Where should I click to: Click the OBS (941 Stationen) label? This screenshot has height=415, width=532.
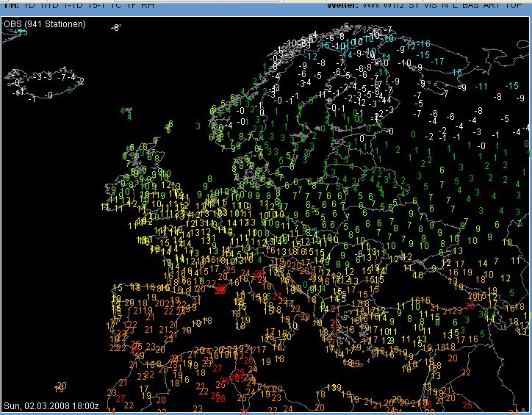(x=45, y=24)
